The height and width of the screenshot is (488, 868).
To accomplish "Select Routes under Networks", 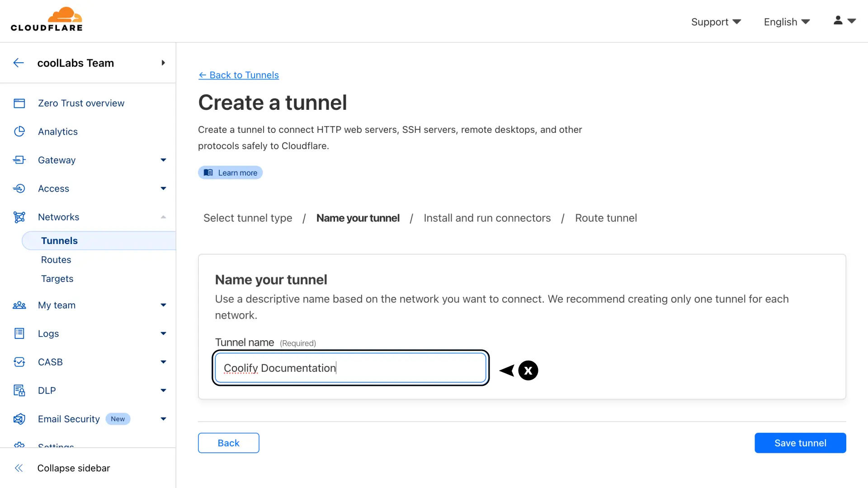I will 56,260.
